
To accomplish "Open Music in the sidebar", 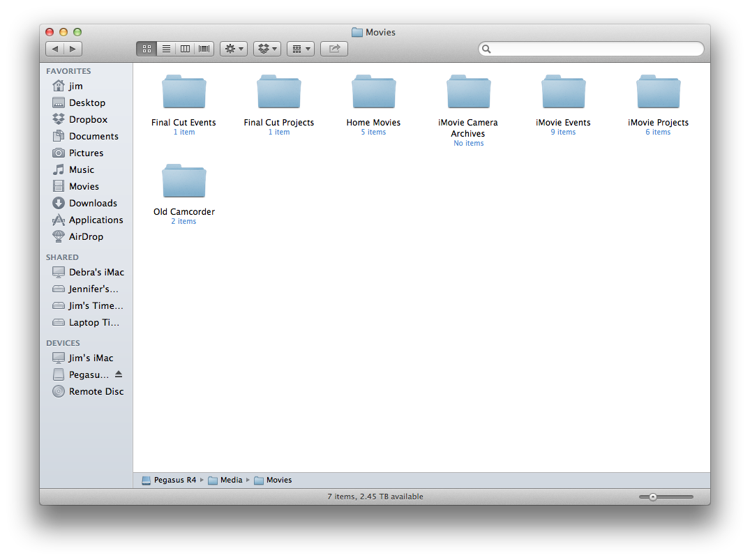I will (86, 169).
